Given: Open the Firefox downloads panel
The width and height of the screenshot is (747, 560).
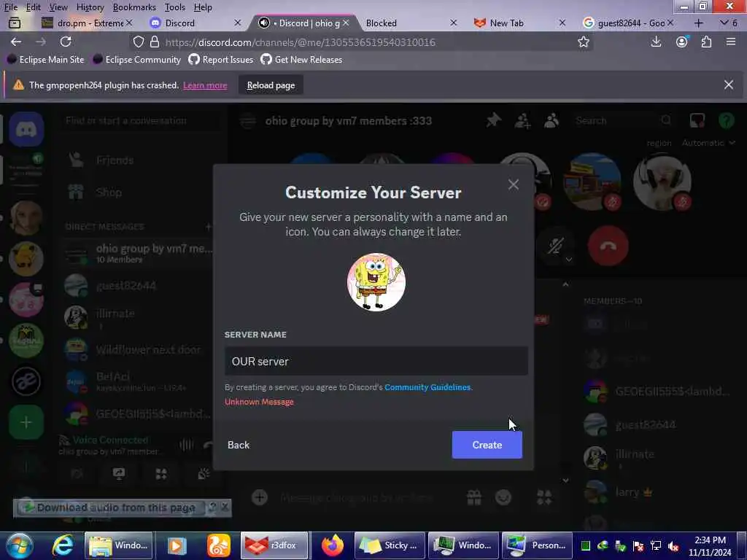Looking at the screenshot, I should tap(656, 42).
